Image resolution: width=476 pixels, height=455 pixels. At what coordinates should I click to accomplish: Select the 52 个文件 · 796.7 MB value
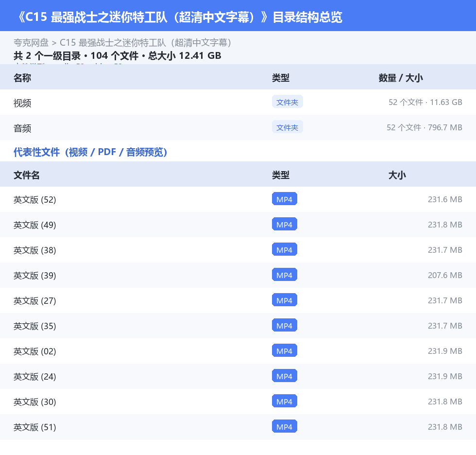coord(425,127)
